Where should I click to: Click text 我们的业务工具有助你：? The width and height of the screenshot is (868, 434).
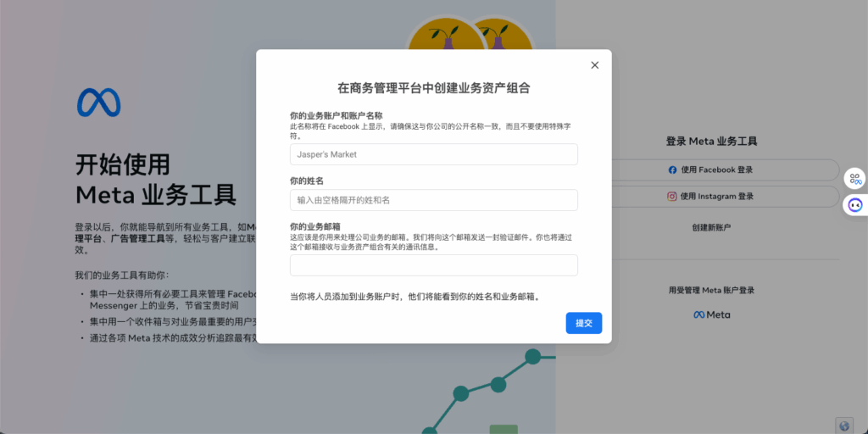tap(122, 275)
